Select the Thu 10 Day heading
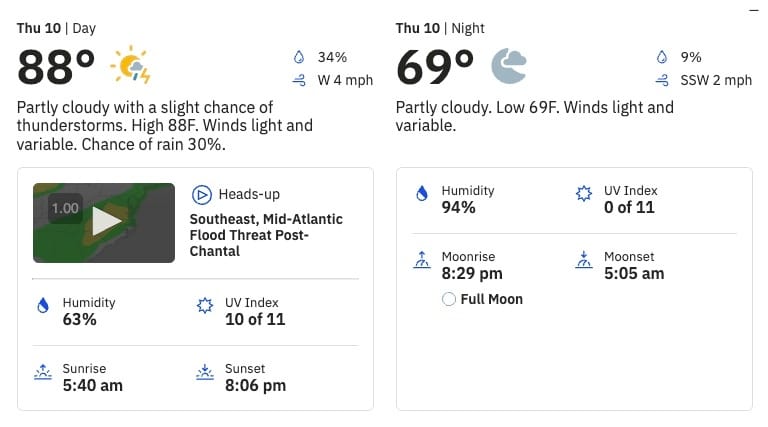Screen dimensions: 768x427 (56, 28)
